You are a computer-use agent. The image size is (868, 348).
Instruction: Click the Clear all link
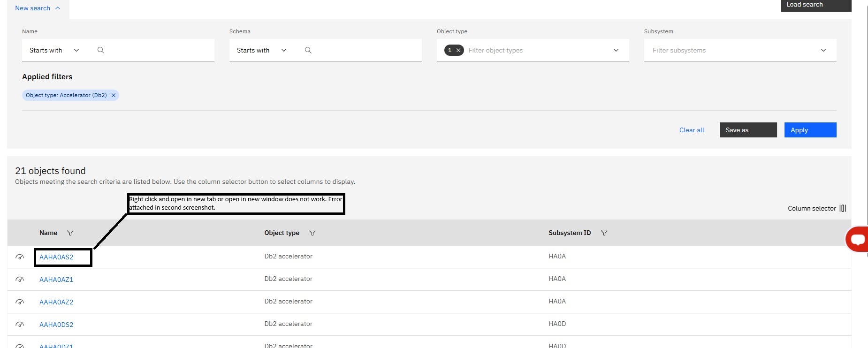(x=692, y=130)
